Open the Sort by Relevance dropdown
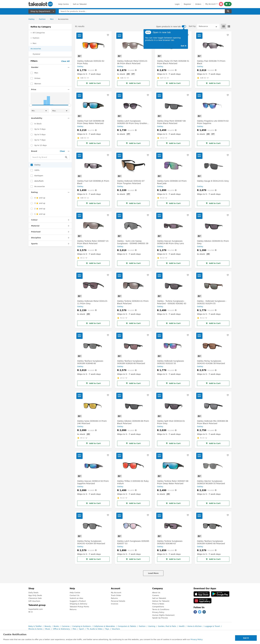Viewport: 260px width, 644px height. [x=208, y=26]
